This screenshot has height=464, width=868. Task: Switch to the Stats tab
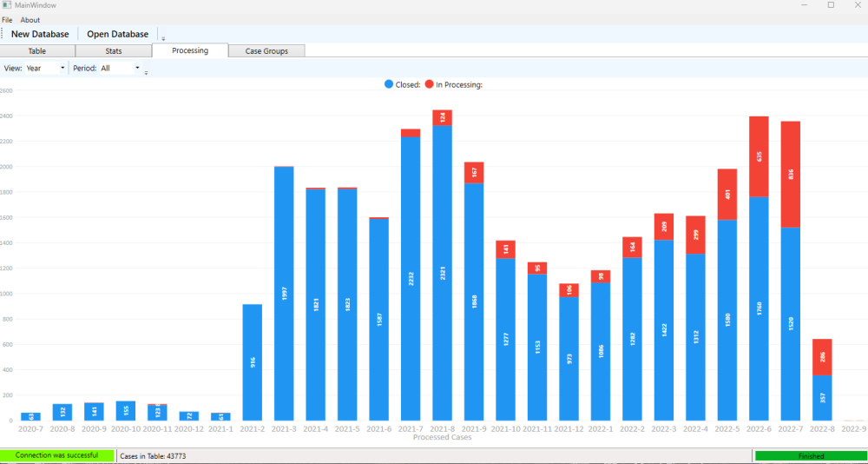click(114, 51)
